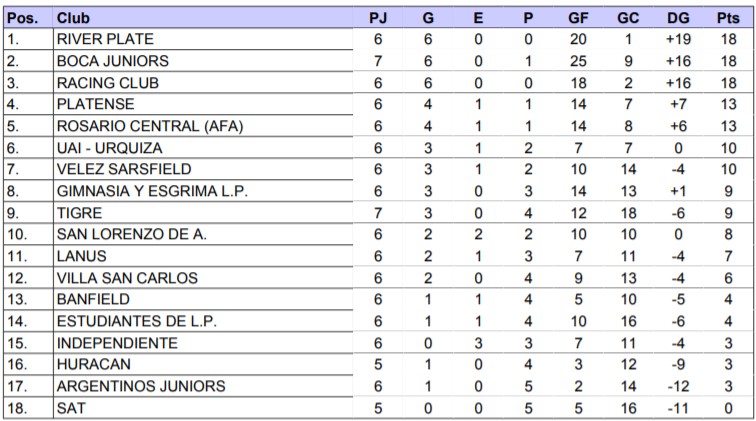Select ARGENTINOS JUNIORS club cell
This screenshot has height=421, width=756.
(x=141, y=386)
